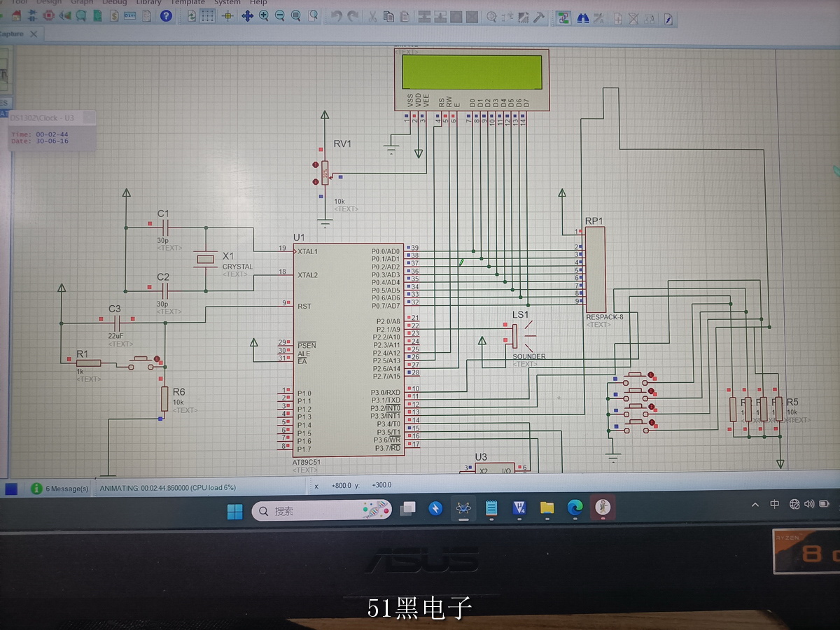The image size is (840, 630).
Task: Select the RP1 RESPACK-8 resistor pack
Action: (596, 269)
